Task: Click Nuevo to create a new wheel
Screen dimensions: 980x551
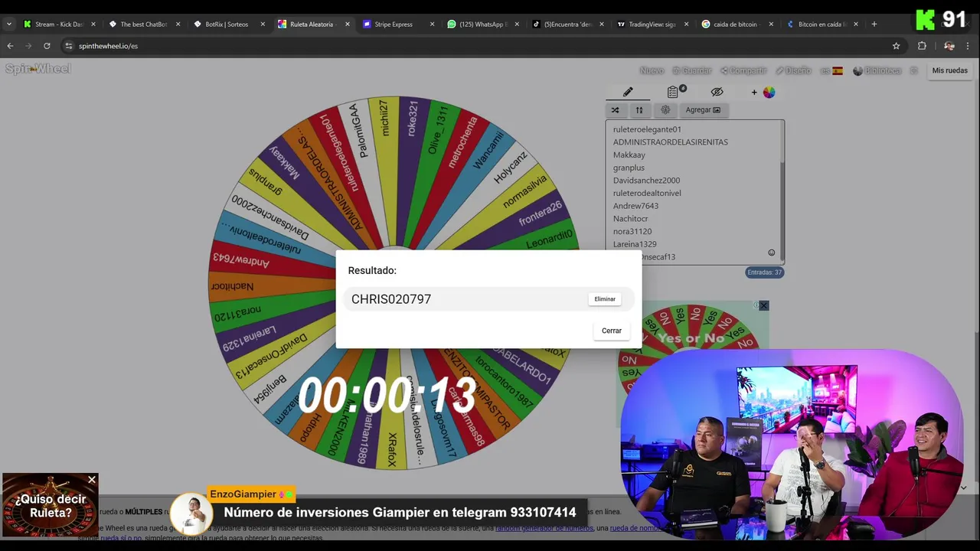Action: (x=652, y=70)
